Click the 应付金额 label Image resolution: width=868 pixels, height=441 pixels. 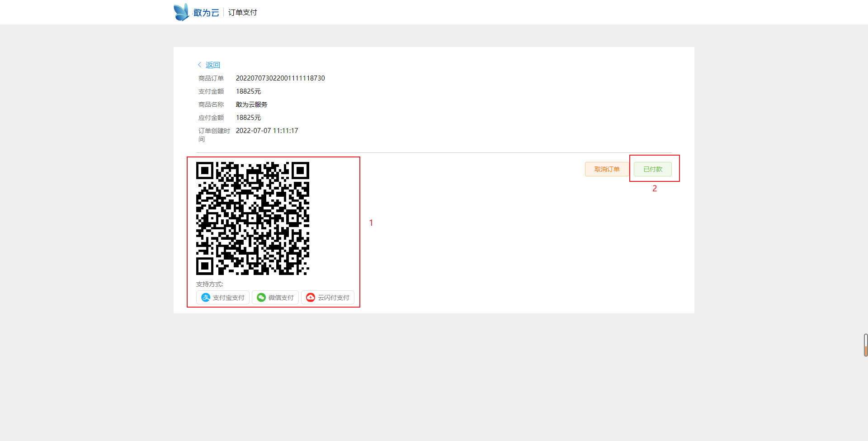click(211, 118)
